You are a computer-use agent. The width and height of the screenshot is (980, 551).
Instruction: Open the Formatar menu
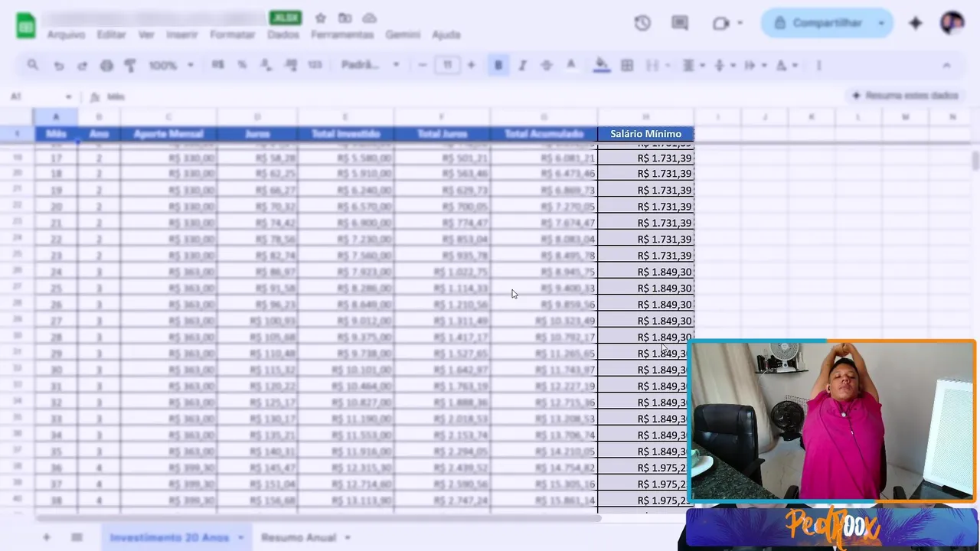[x=233, y=35]
